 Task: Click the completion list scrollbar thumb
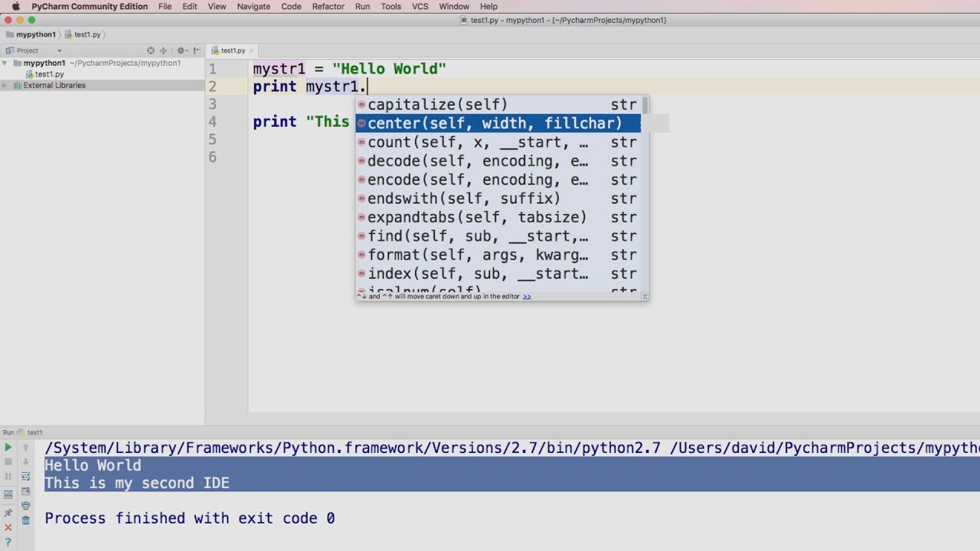(x=645, y=105)
